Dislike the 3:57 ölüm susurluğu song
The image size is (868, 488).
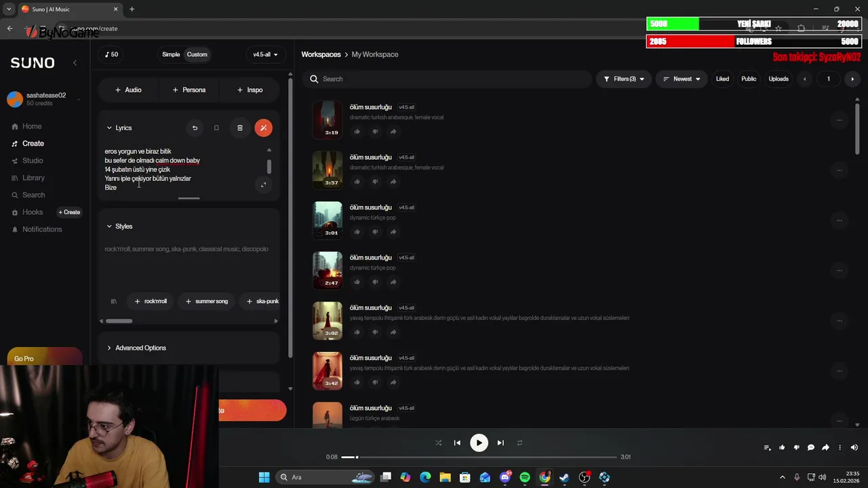375,182
